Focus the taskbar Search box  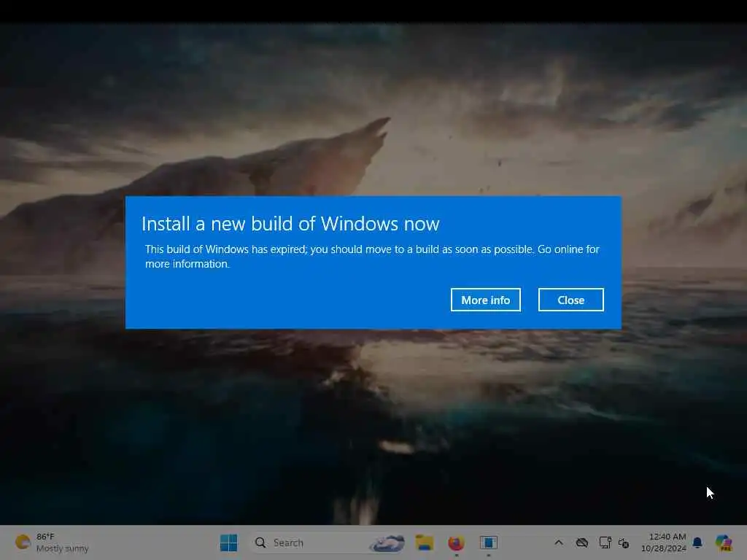329,542
